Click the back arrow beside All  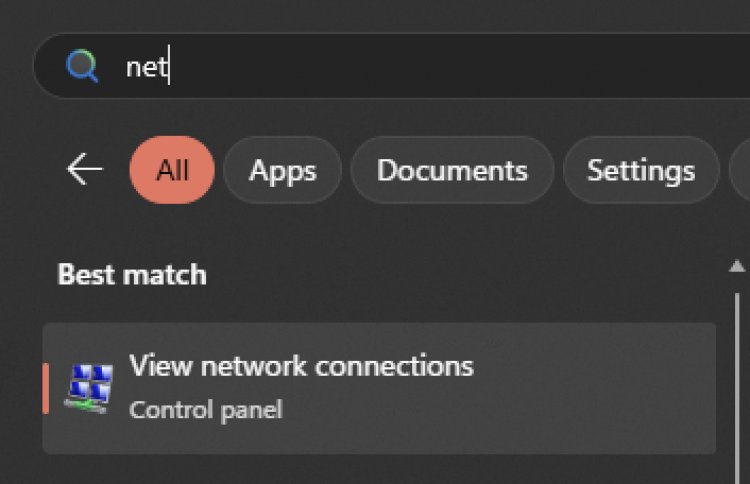85,170
